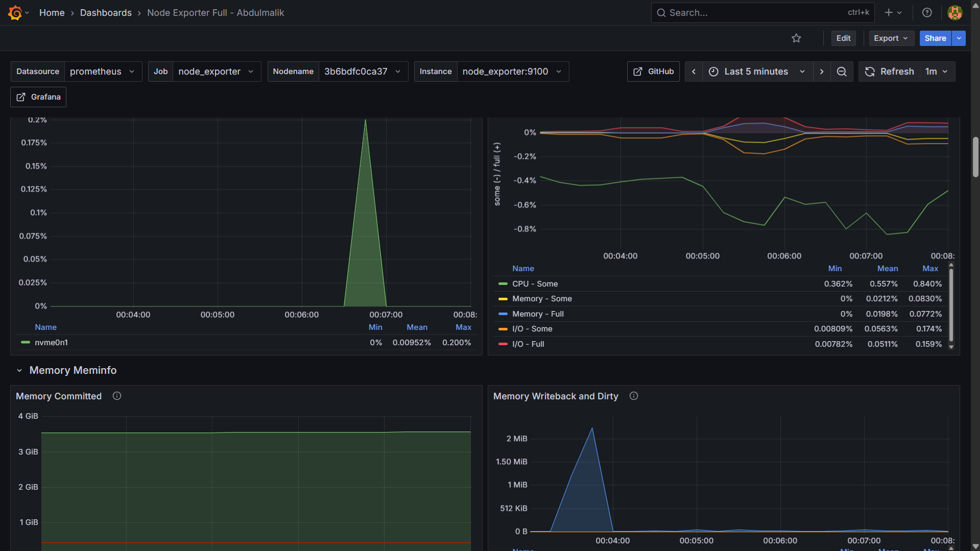Click the Memory - Some yellow color swatch

point(503,299)
